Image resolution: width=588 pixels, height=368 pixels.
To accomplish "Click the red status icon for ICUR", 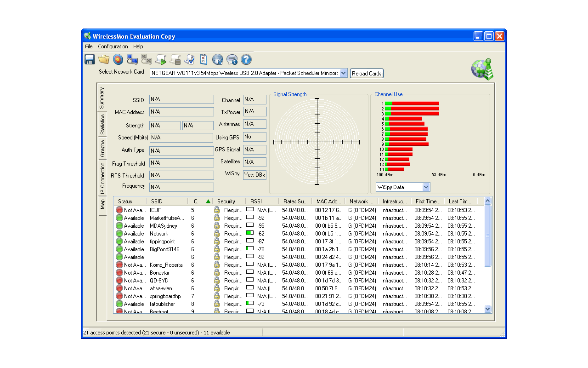I will [119, 210].
